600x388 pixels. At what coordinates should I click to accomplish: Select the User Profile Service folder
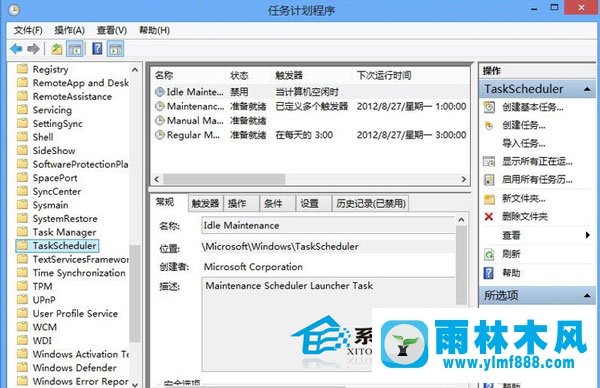pyautogui.click(x=75, y=313)
